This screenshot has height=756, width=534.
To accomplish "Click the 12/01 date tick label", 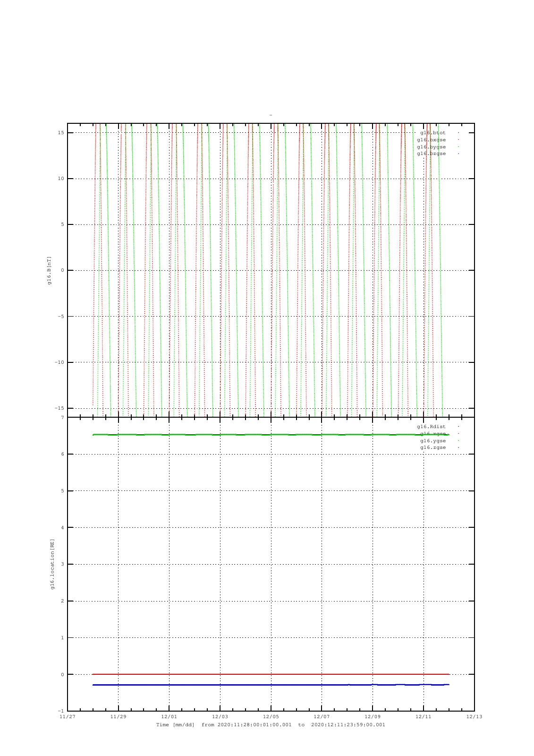I will click(x=169, y=717).
